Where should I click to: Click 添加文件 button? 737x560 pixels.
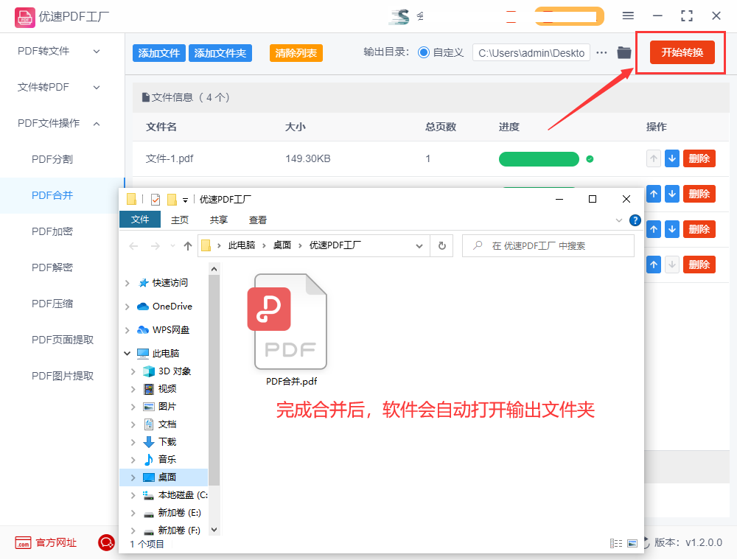pyautogui.click(x=159, y=53)
